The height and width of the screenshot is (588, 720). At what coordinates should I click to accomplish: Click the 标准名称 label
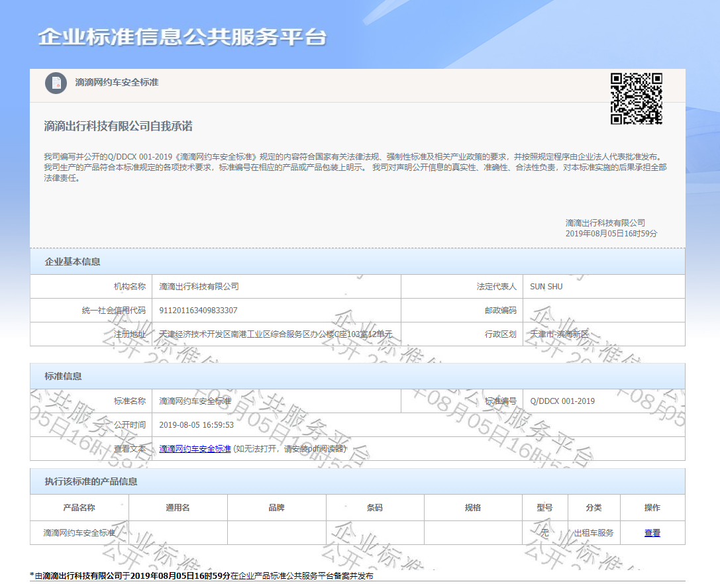[x=130, y=401]
